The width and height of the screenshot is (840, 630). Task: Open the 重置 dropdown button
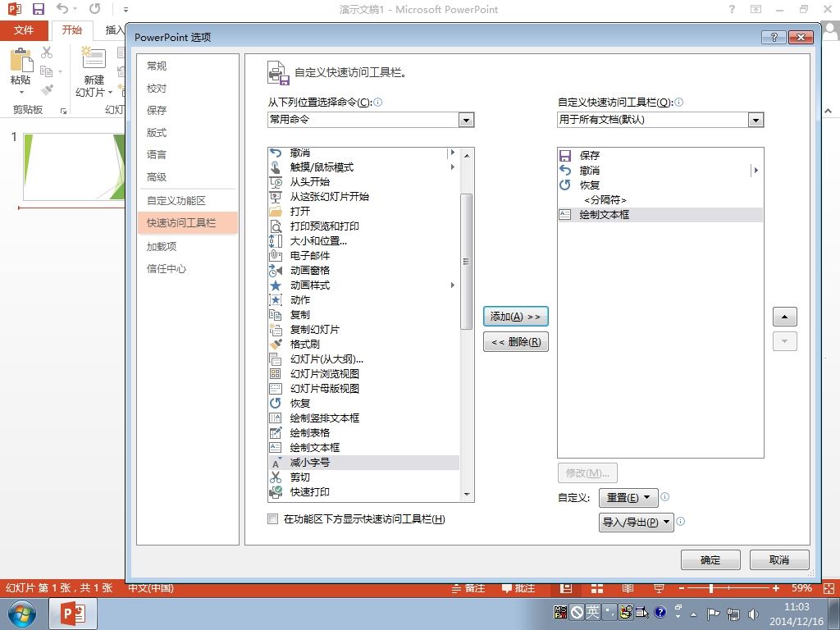click(628, 498)
